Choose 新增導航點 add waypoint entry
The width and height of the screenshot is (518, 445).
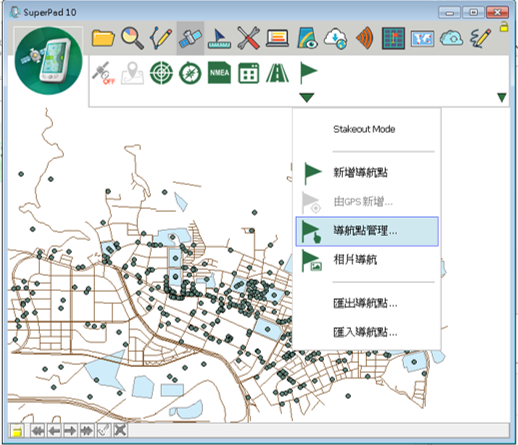click(x=360, y=172)
